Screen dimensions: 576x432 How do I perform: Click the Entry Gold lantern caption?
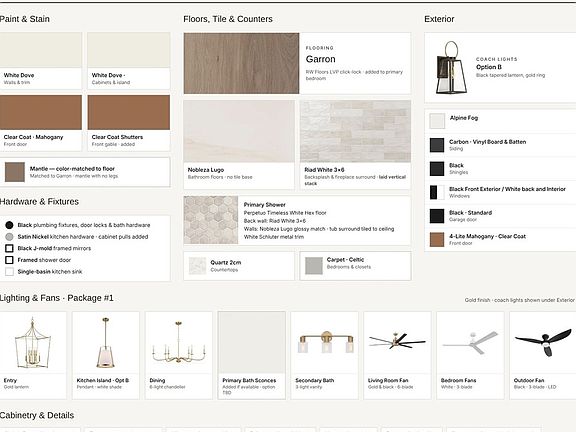[16, 384]
